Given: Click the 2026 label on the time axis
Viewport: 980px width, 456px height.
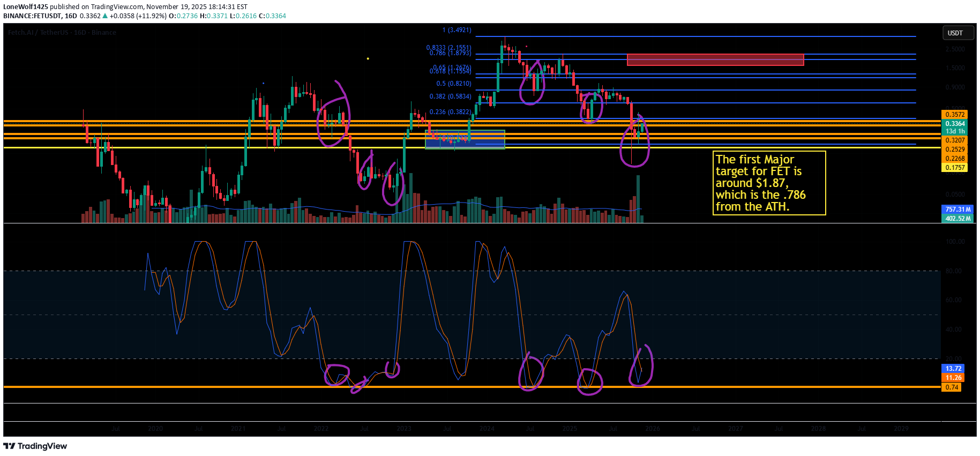Looking at the screenshot, I should tap(652, 429).
